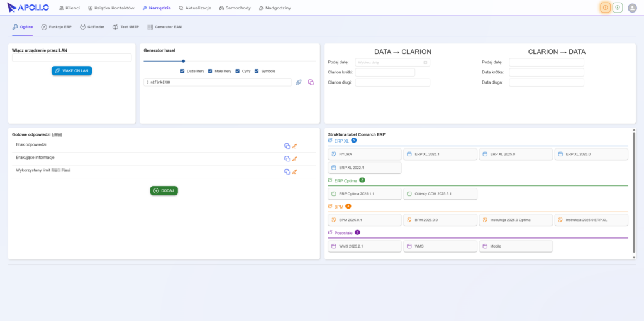Screen dimensions: 644x321
Task: Click the LAN device address input field
Action: [72, 58]
